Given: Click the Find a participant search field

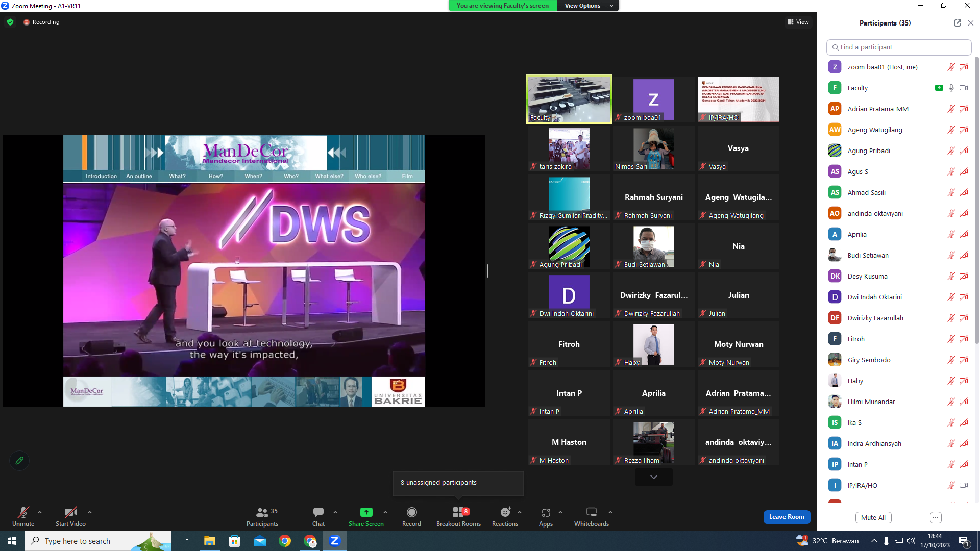Looking at the screenshot, I should [x=899, y=47].
